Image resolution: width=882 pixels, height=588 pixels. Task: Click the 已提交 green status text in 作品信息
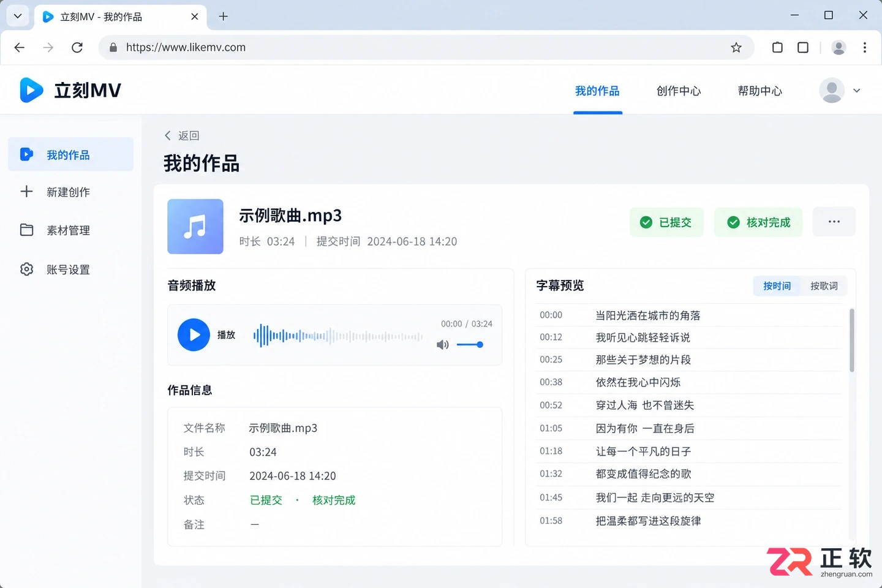coord(266,500)
